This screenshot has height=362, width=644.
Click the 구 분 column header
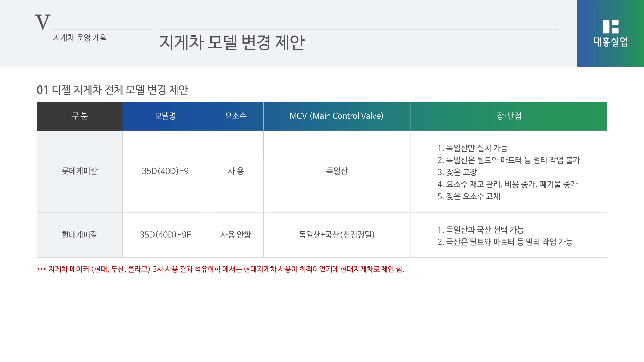[79, 116]
